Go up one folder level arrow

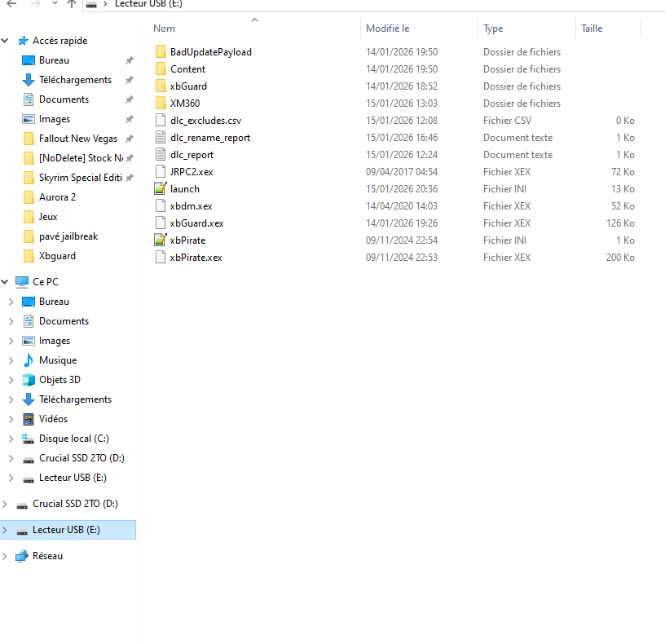point(71,4)
